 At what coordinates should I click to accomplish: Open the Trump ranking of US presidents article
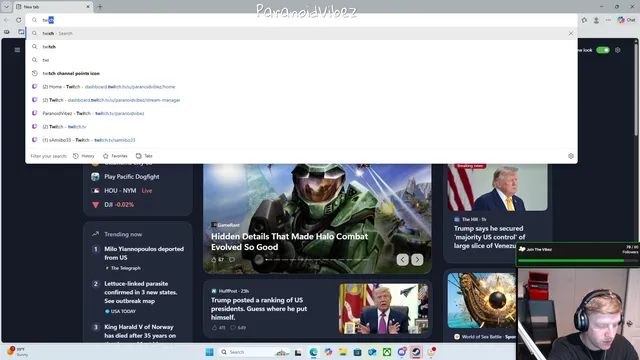(x=259, y=309)
